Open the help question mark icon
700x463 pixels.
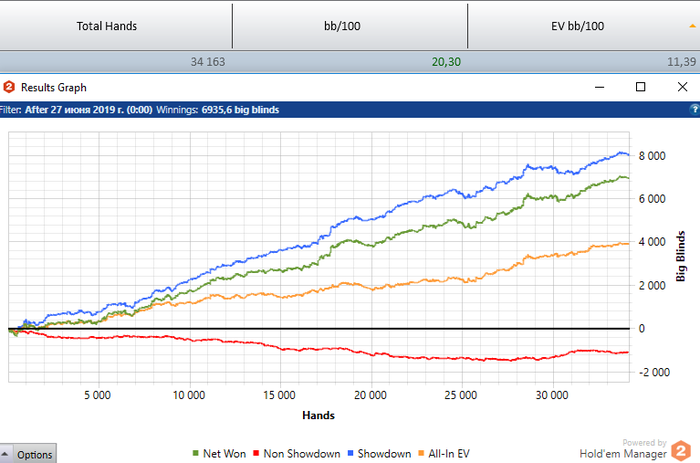[695, 109]
